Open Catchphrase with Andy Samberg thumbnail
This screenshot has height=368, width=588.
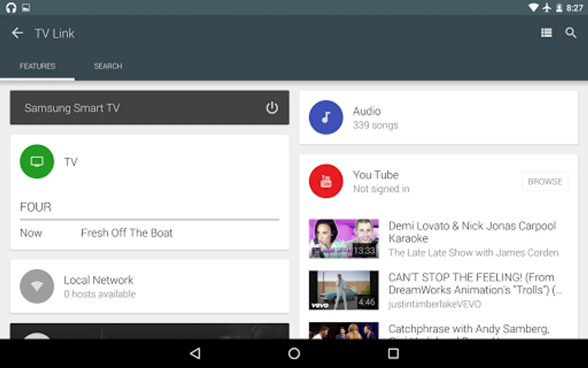tap(344, 330)
